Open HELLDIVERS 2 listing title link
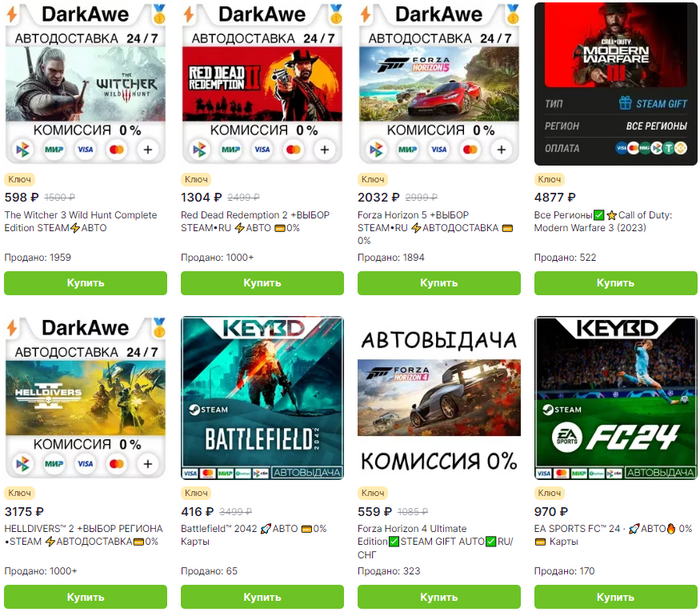 pos(83,535)
